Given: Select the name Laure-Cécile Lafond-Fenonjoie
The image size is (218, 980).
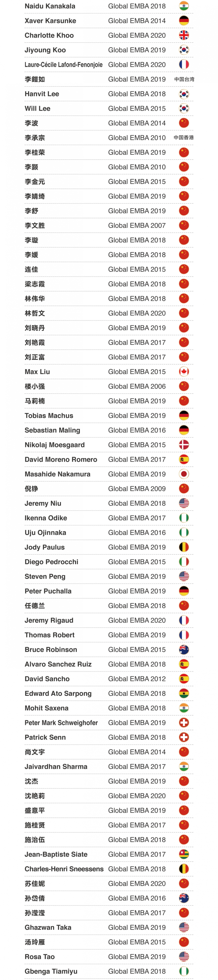Looking at the screenshot, I should (x=64, y=65).
